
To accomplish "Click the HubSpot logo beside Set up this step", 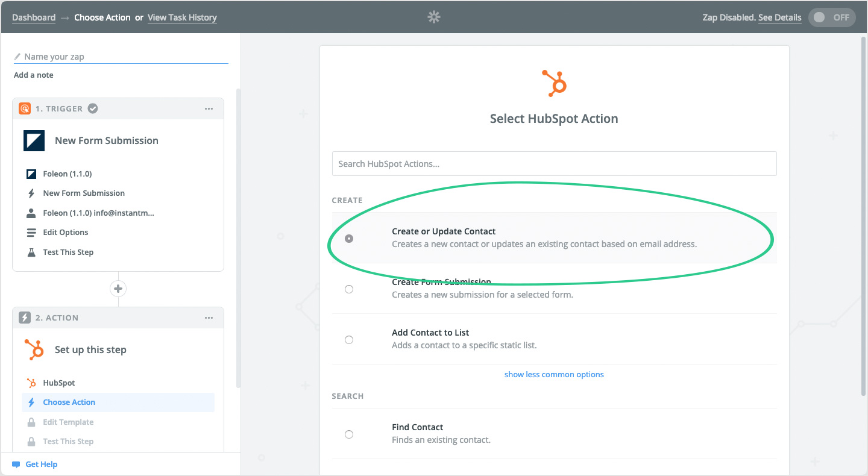I will 34,349.
